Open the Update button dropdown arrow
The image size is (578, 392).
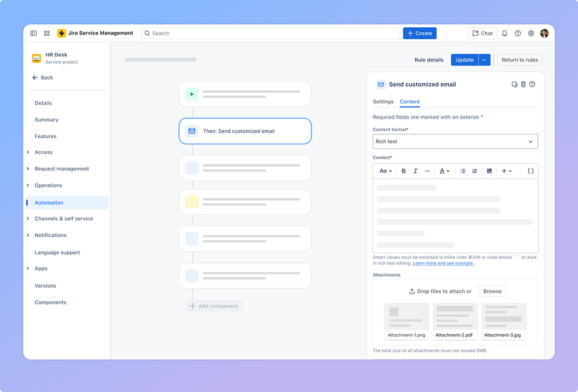(484, 60)
